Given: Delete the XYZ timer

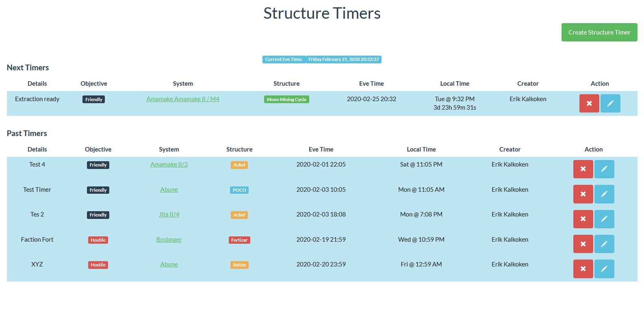Looking at the screenshot, I should tap(583, 269).
